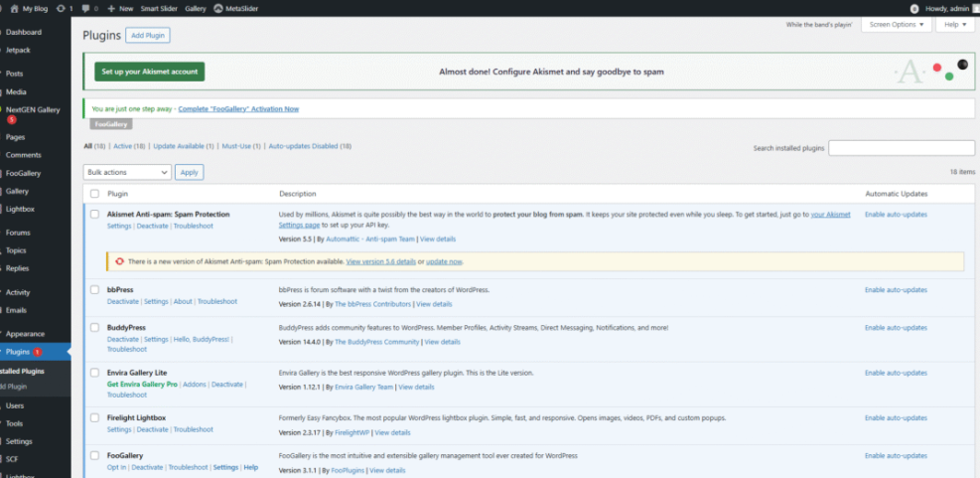Open Appearance in the sidebar

[25, 334]
